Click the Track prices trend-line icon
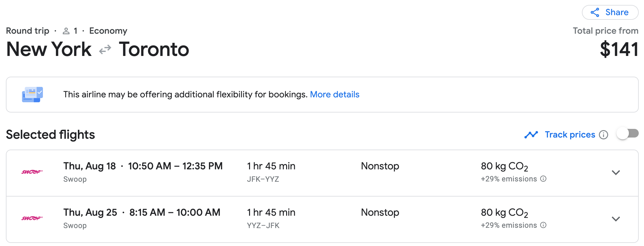This screenshot has width=644, height=246. click(531, 135)
